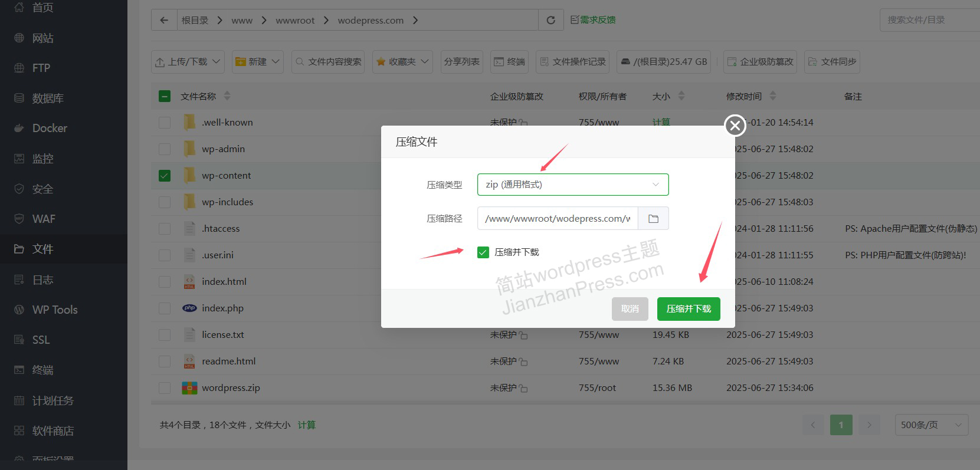Click the green 压缩并下载 button

(688, 309)
